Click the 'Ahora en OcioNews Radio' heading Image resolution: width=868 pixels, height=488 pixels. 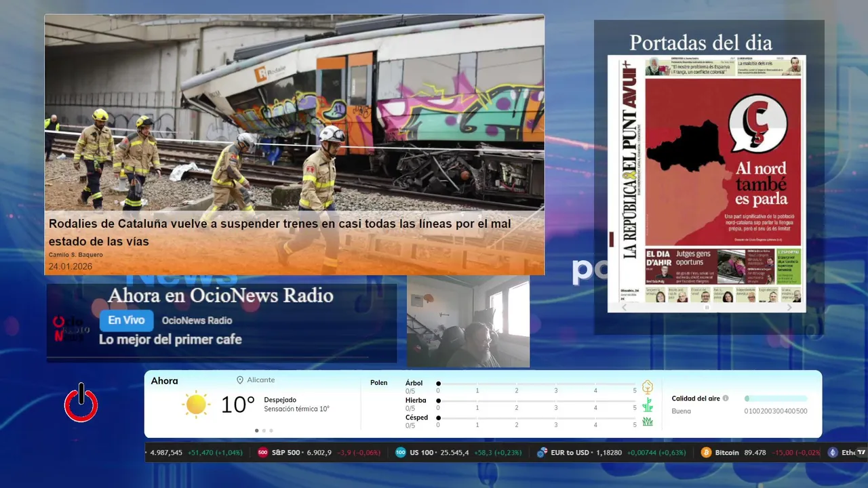pyautogui.click(x=220, y=296)
